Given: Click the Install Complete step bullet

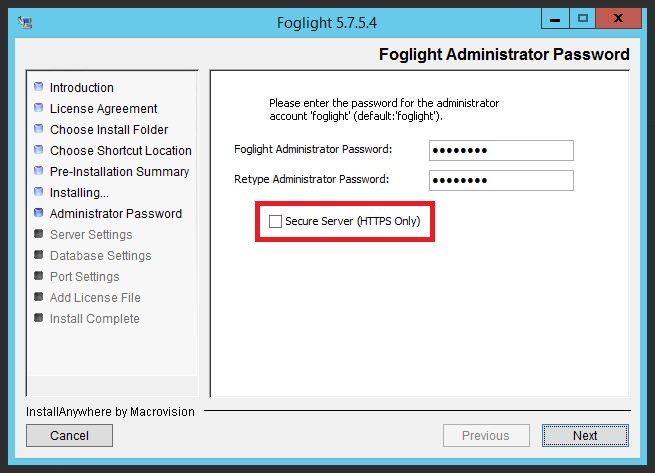Looking at the screenshot, I should click(39, 318).
